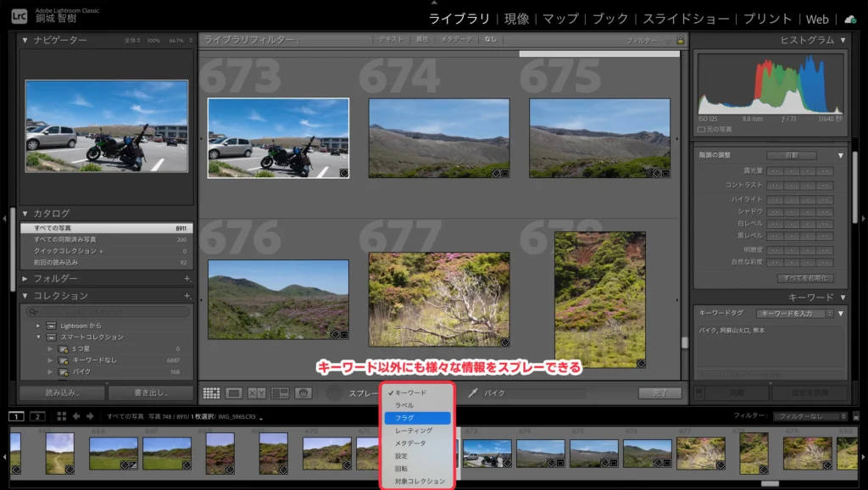Click the 書き出し export button
Image resolution: width=868 pixels, height=490 pixels.
(152, 393)
